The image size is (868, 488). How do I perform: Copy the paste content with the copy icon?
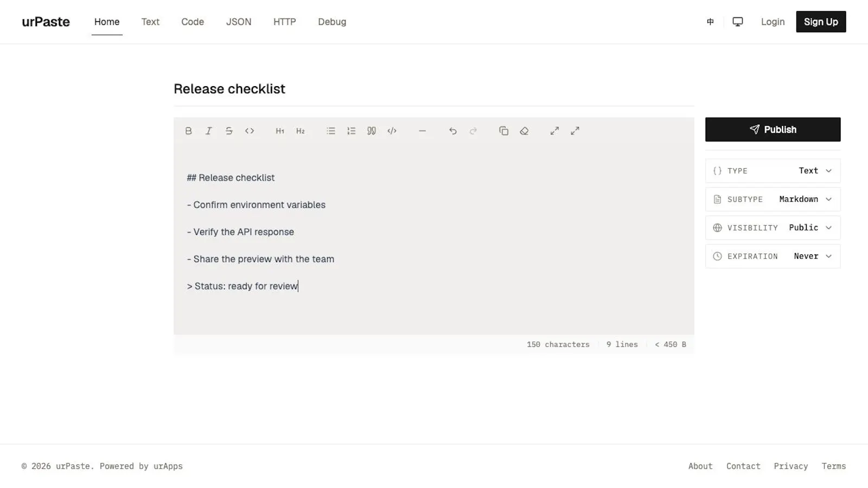pos(504,131)
